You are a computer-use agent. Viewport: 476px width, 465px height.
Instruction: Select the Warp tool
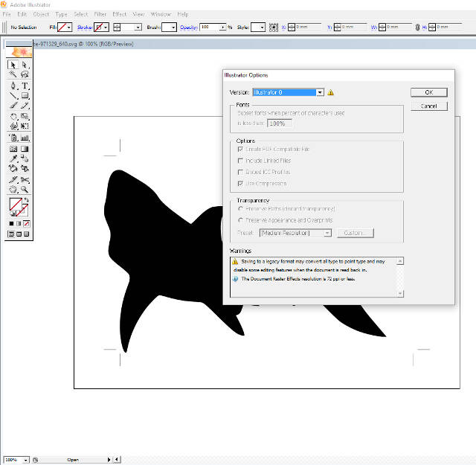click(13, 126)
